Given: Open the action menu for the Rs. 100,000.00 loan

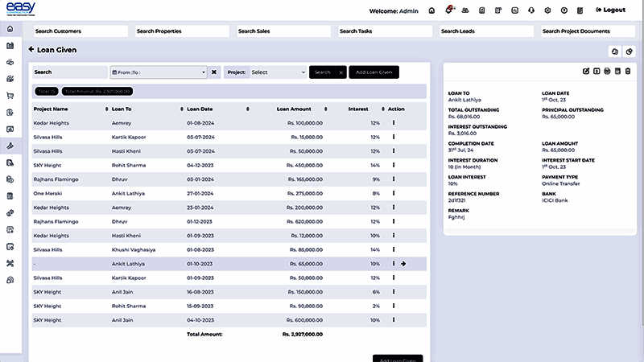Looking at the screenshot, I should 394,123.
